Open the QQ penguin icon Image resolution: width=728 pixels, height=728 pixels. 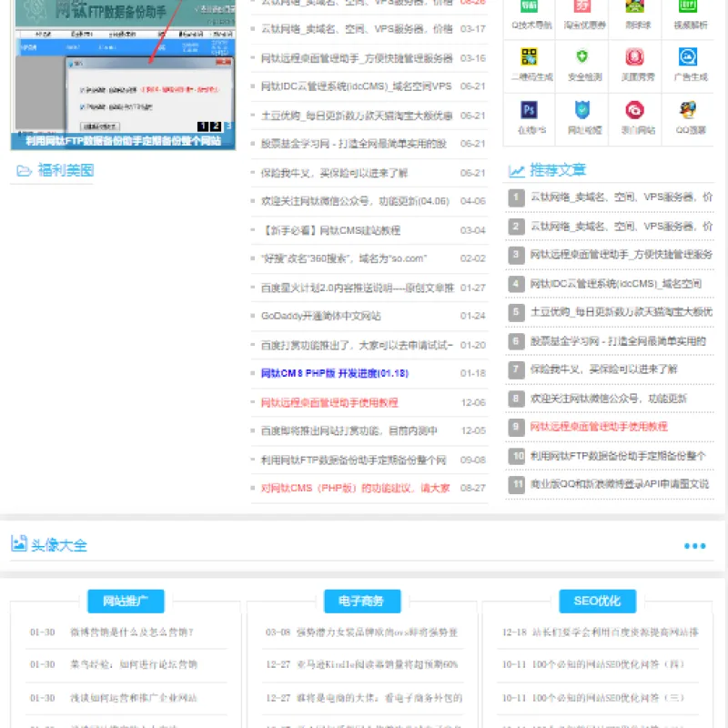(x=688, y=110)
